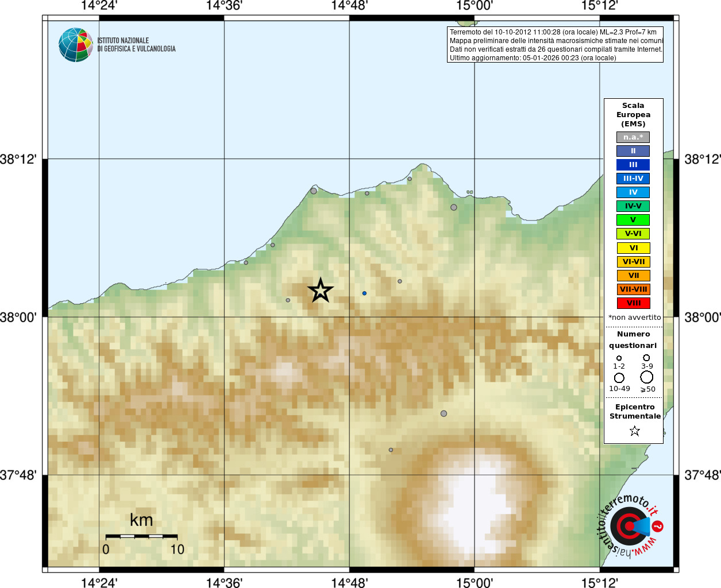Click the IV intensity legend swatch

pos(633,192)
